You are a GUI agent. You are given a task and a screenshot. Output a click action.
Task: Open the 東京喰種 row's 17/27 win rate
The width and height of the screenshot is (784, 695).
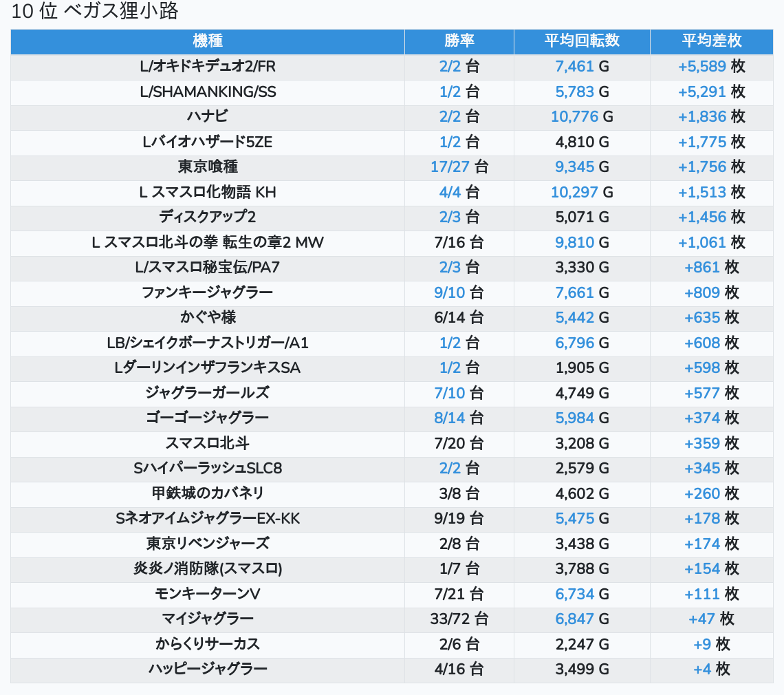(x=449, y=167)
